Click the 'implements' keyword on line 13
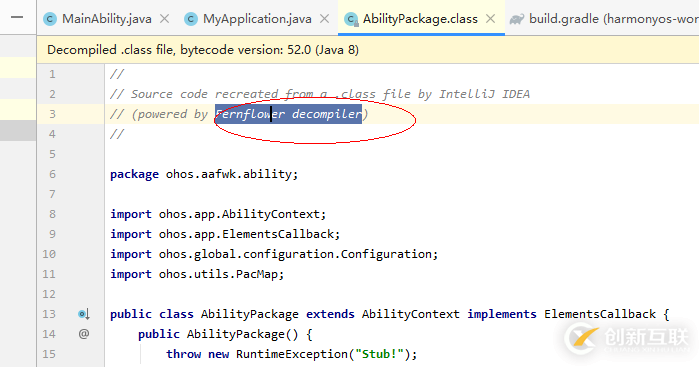Image resolution: width=699 pixels, height=367 pixels. tap(502, 314)
